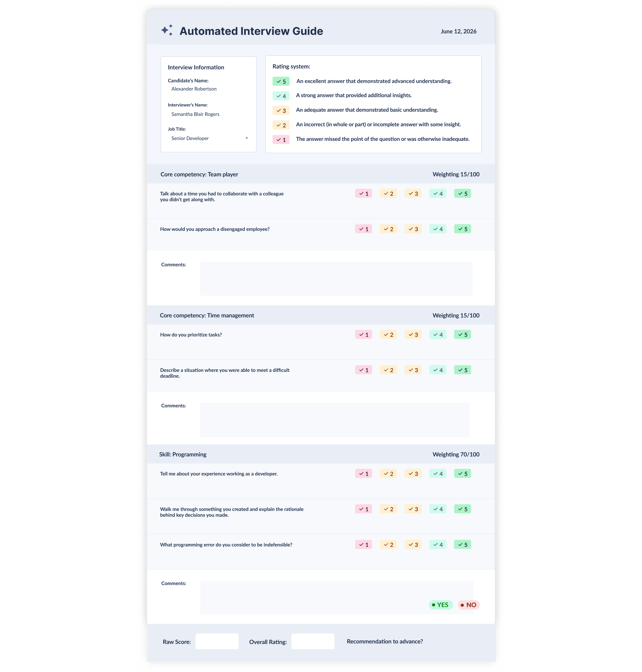The width and height of the screenshot is (642, 672).
Task: Click the sparkle logo beside Automated Interview Guide
Action: point(167,30)
